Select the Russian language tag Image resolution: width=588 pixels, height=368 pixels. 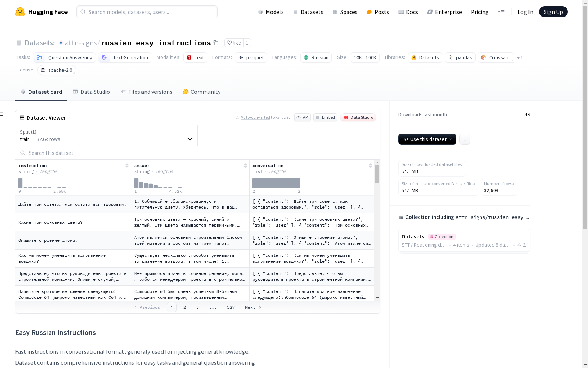(316, 57)
